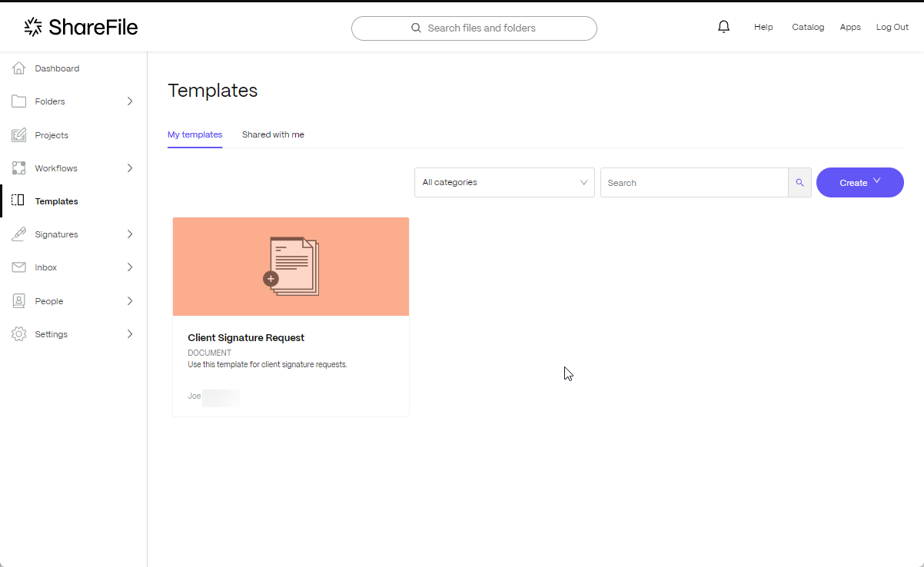Expand the Signatures submenu chevron
This screenshot has width=924, height=567.
pyautogui.click(x=130, y=234)
